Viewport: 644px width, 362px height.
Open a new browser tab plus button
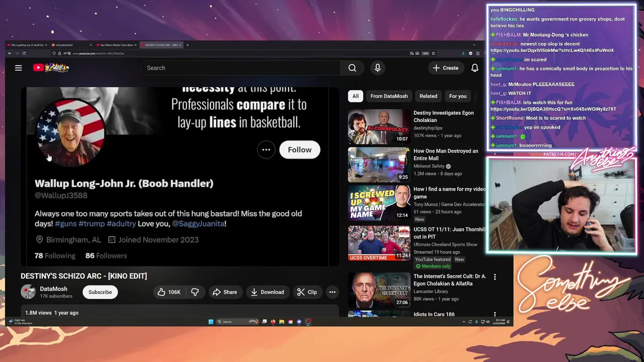188,45
